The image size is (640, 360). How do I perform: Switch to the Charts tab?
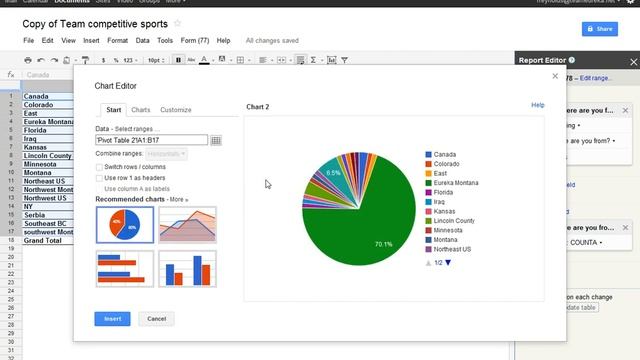pos(140,110)
